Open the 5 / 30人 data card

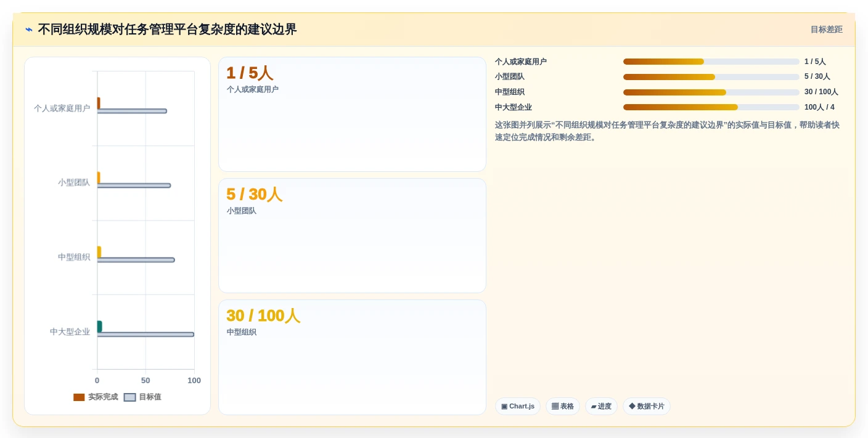tap(352, 235)
